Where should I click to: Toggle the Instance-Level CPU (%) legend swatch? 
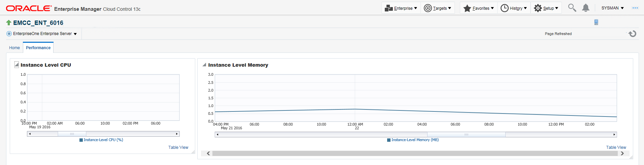click(x=81, y=140)
